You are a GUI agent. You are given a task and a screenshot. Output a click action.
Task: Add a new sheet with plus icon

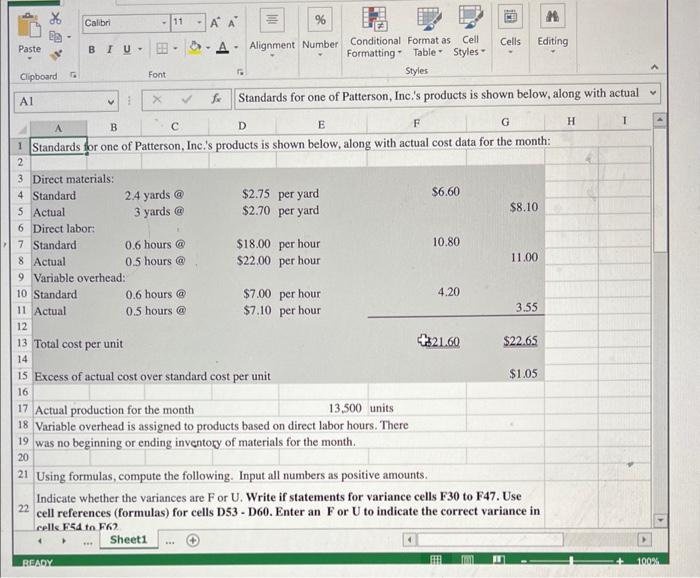coord(193,541)
